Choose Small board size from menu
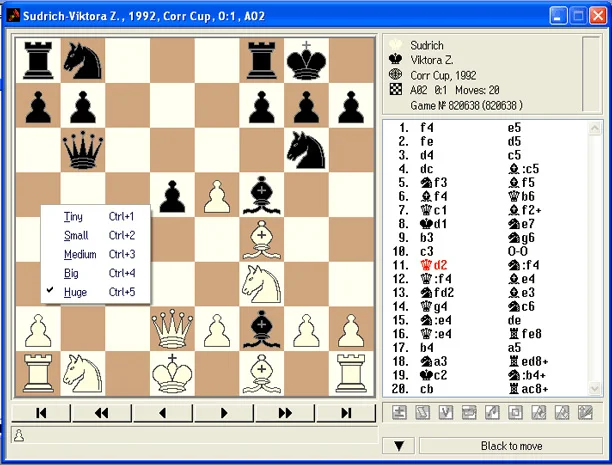Viewport: 612px width, 465px height. 96,235
